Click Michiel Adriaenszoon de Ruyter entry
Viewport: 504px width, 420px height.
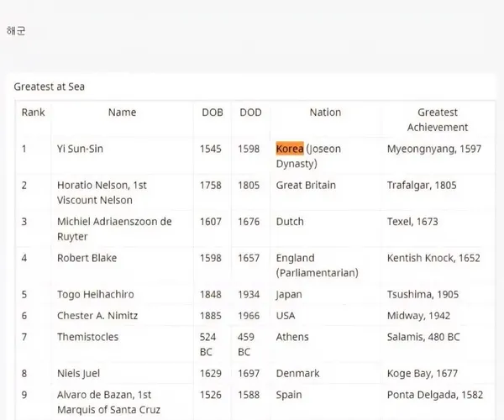click(114, 228)
